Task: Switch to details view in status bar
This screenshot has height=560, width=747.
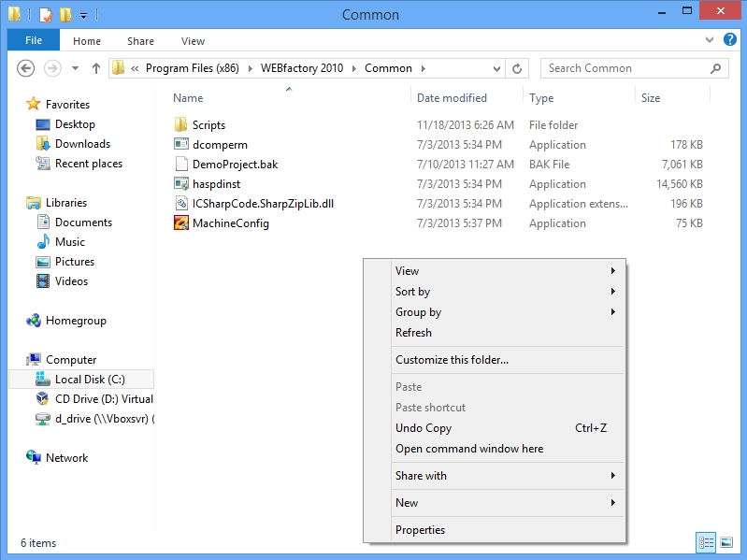Action: coord(707,542)
